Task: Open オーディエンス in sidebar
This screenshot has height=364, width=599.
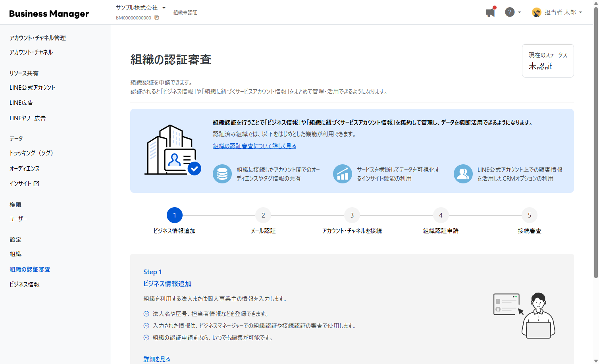Action: [25, 169]
